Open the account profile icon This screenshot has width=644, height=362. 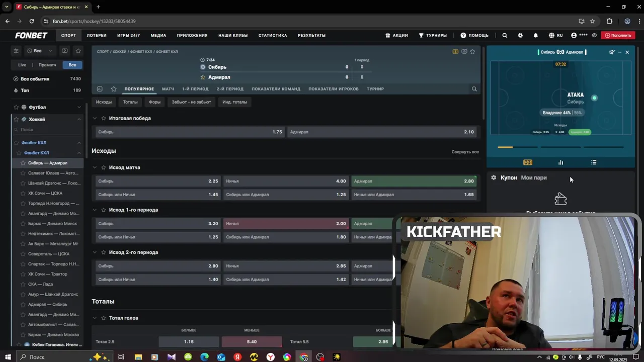click(574, 35)
